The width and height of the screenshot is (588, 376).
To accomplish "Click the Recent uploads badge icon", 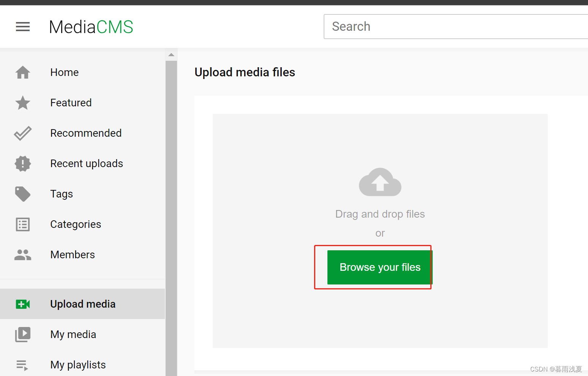I will point(23,163).
